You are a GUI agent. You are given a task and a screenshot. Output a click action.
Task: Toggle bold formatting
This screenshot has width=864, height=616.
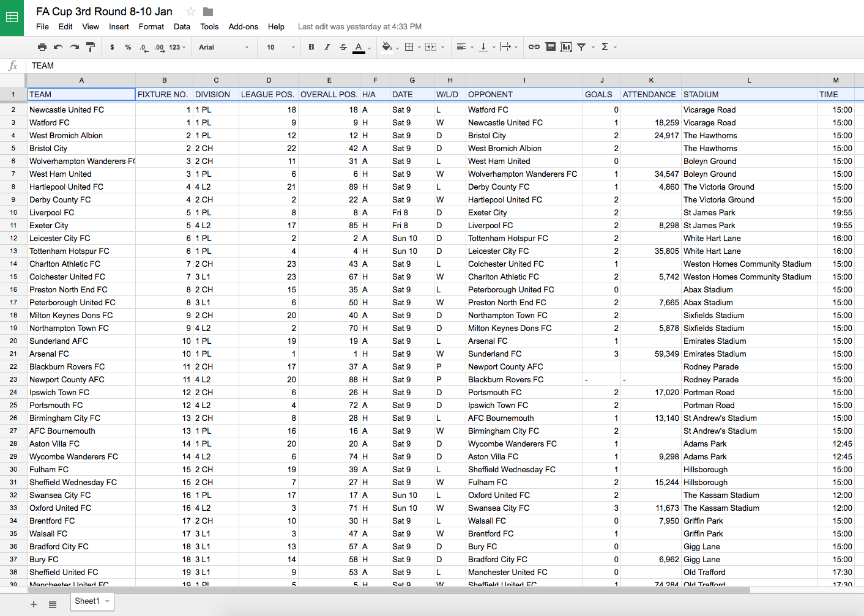pyautogui.click(x=311, y=47)
